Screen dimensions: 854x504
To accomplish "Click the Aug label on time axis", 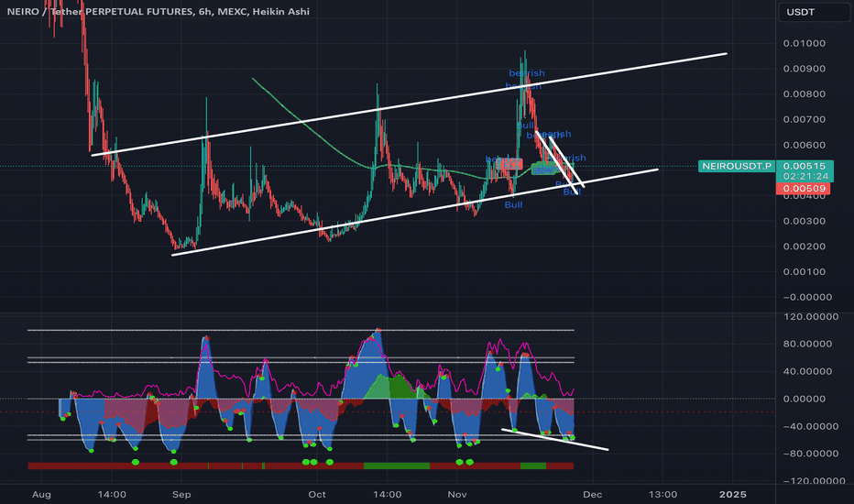I will [x=41, y=495].
